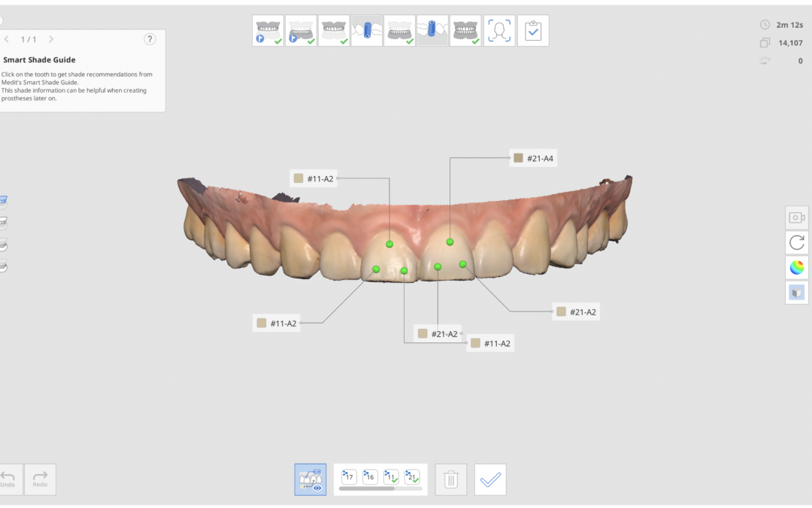Toggle tooth 21 selection chip
This screenshot has height=508, width=812.
click(412, 476)
